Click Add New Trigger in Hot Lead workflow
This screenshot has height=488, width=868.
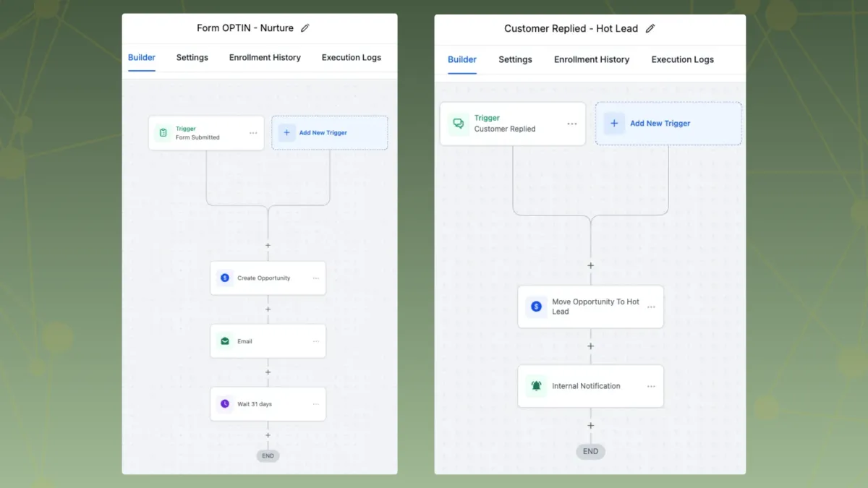668,124
